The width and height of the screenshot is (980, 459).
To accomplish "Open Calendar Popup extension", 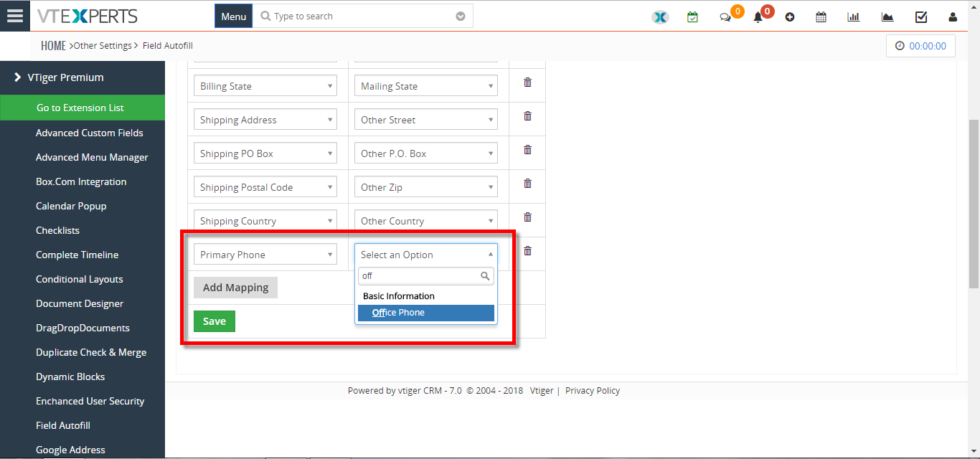I will click(x=71, y=206).
